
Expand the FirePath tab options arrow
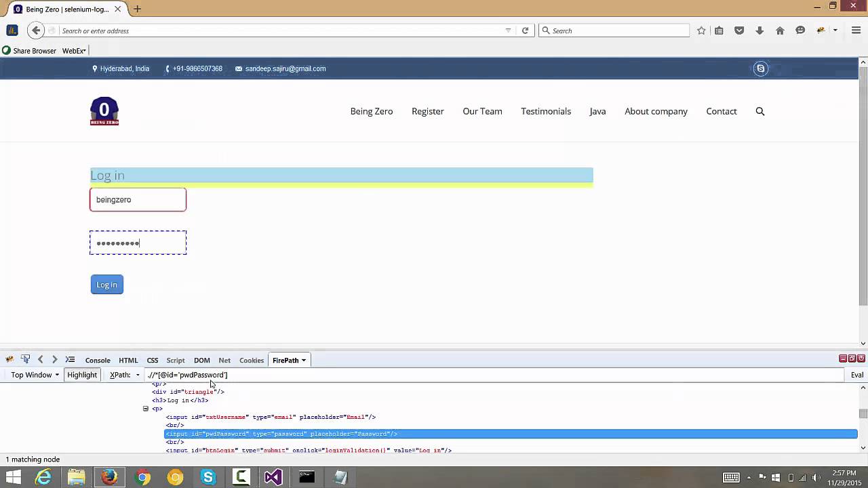tap(304, 361)
